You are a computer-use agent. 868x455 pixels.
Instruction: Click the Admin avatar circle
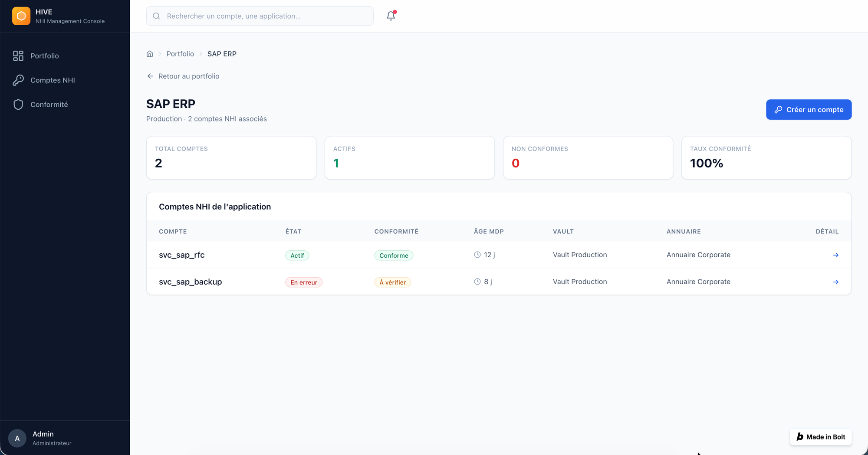pyautogui.click(x=17, y=438)
